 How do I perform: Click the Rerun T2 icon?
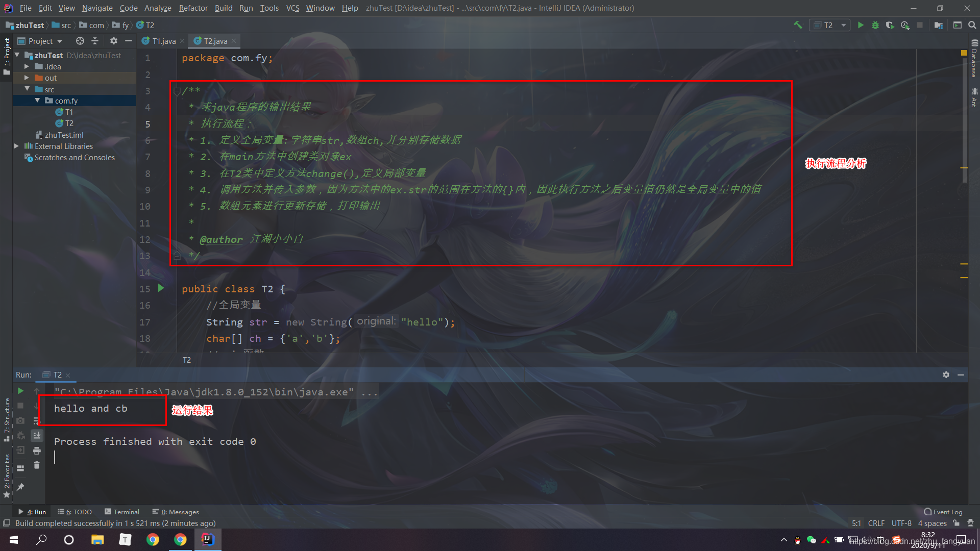pyautogui.click(x=20, y=390)
